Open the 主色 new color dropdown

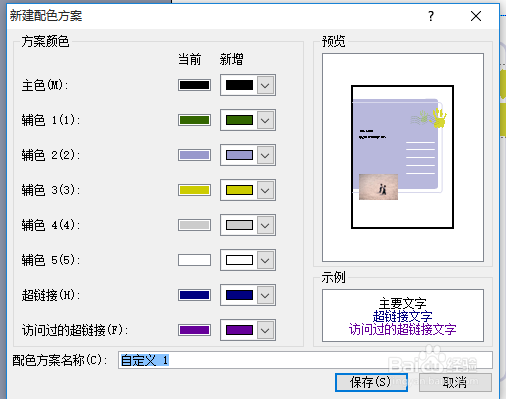pyautogui.click(x=265, y=85)
